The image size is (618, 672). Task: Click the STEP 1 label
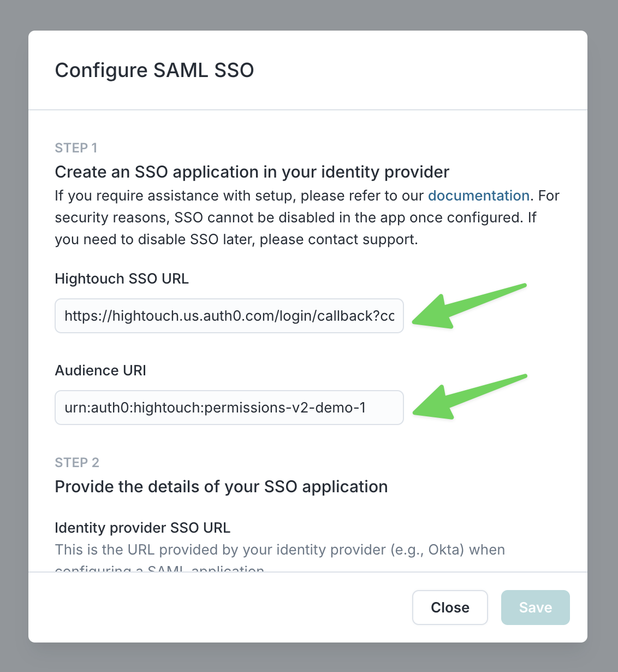(76, 148)
